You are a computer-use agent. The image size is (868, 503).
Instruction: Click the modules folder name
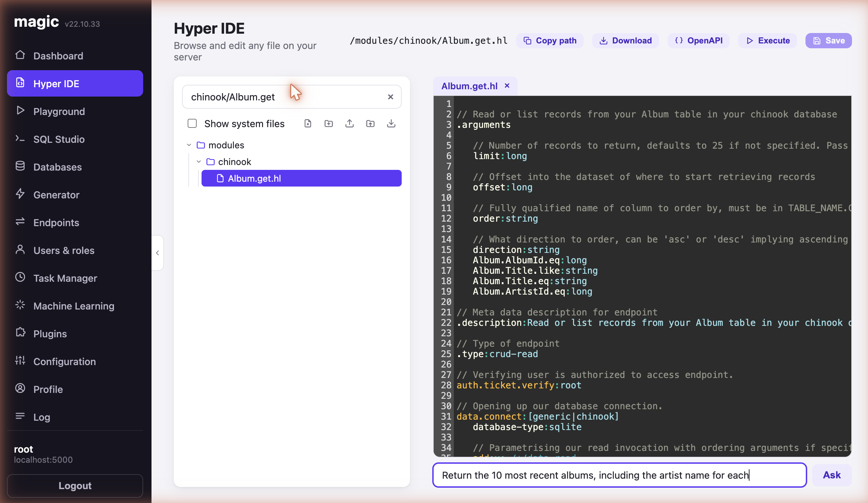tap(226, 145)
